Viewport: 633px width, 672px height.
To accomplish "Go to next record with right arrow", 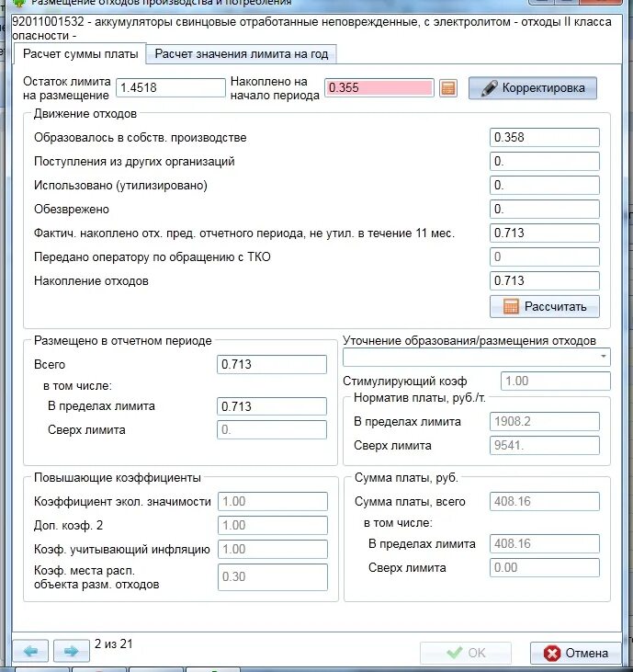I will tap(71, 652).
